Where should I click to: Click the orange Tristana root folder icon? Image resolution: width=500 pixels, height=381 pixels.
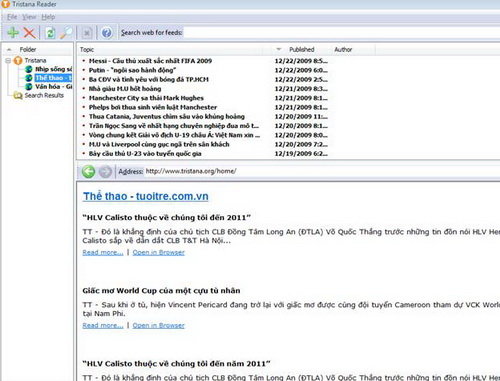click(x=18, y=61)
